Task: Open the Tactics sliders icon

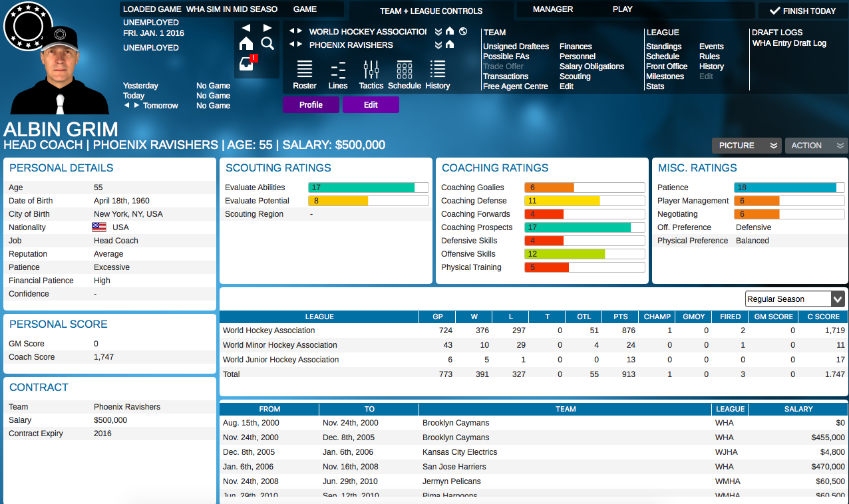Action: 371,69
